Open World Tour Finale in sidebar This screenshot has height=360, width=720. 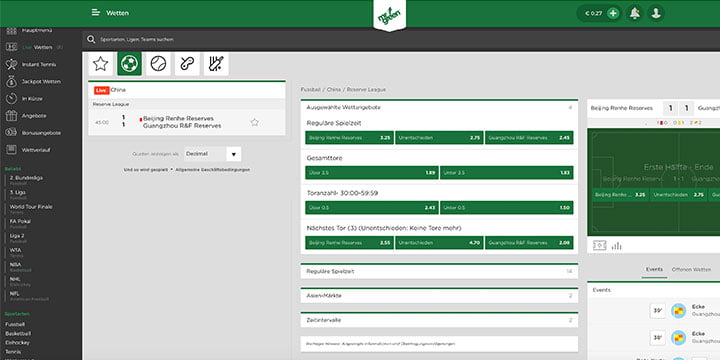point(31,207)
